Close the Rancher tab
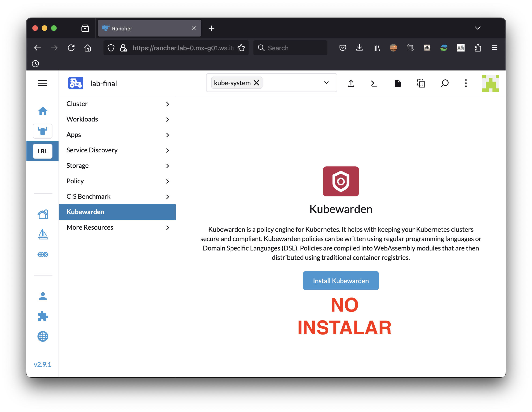 pos(194,28)
